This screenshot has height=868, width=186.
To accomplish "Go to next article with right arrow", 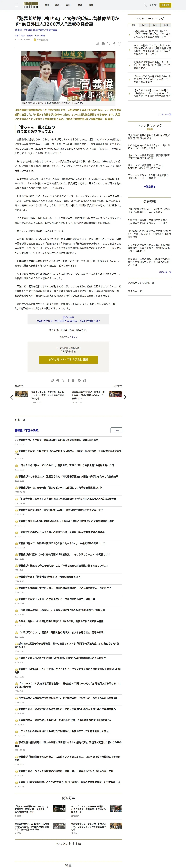I will click(x=125, y=397).
